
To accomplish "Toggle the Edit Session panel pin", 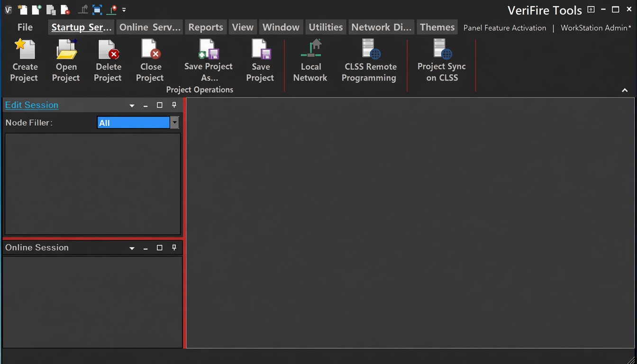I will pyautogui.click(x=174, y=105).
